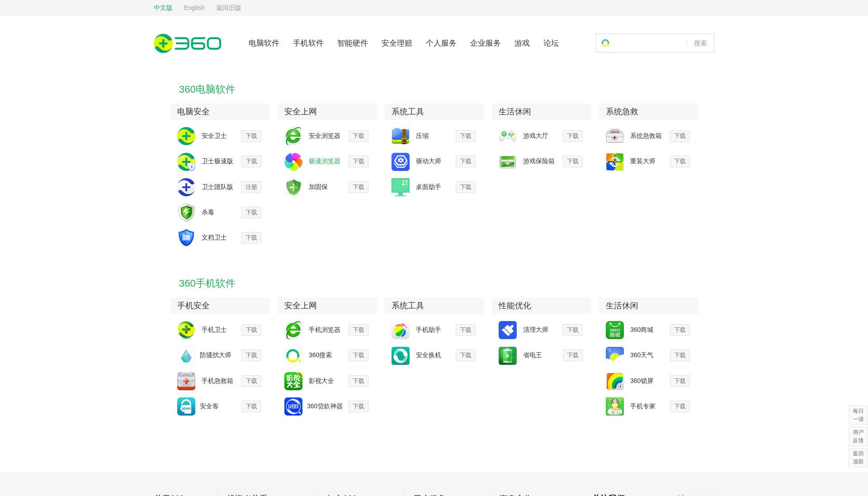Click 下载 button for 系统急救箱
The image size is (868, 496).
click(x=680, y=136)
